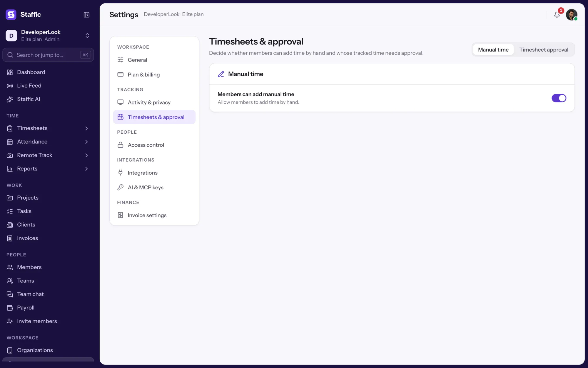588x368 pixels.
Task: Expand Remote Track submenu
Action: tap(48, 155)
